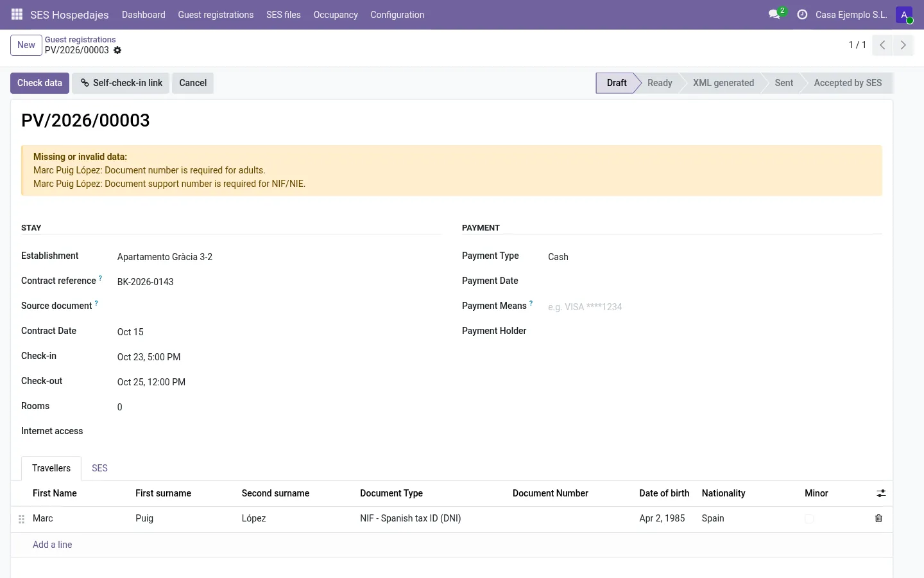The image size is (924, 578).
Task: Select the Ready status stage
Action: pos(660,83)
